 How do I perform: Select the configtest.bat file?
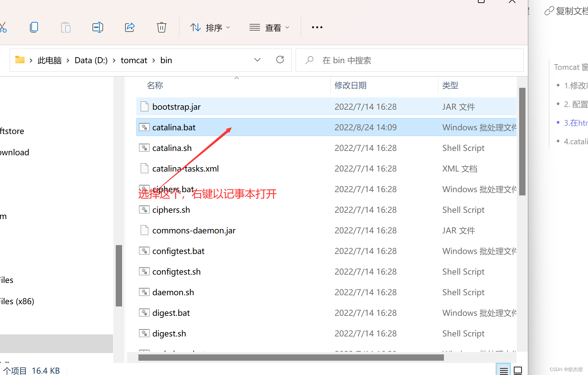[x=326, y=251]
